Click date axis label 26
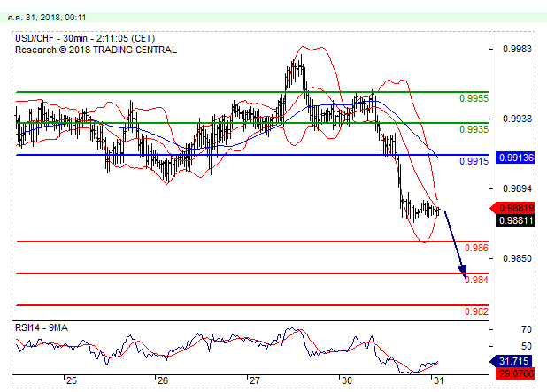The width and height of the screenshot is (547, 392). pos(163,380)
